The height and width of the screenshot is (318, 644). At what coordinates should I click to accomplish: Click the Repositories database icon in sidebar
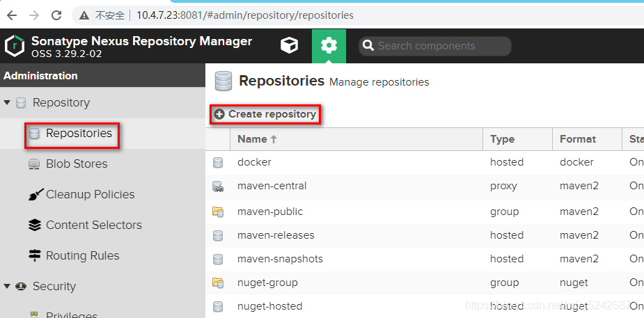[x=34, y=134]
